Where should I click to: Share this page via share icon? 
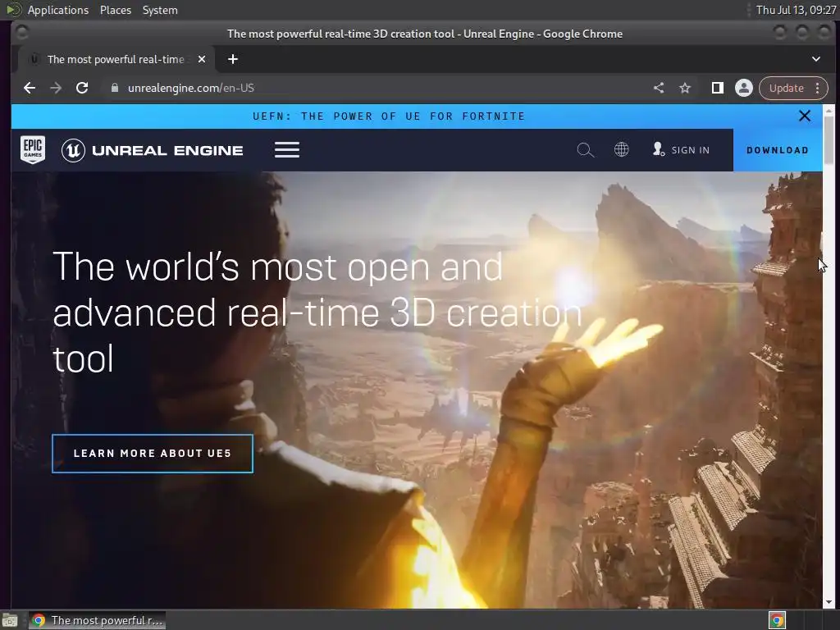[659, 88]
